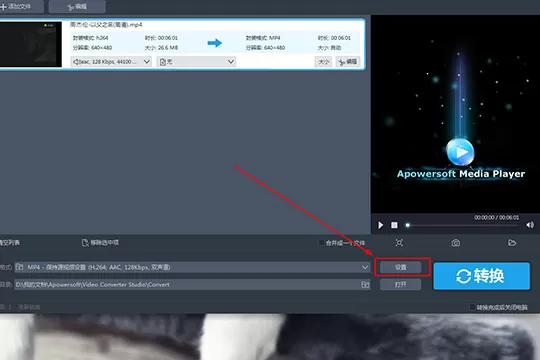The height and width of the screenshot is (360, 540).
Task: Play the video in media player
Action: tap(381, 225)
